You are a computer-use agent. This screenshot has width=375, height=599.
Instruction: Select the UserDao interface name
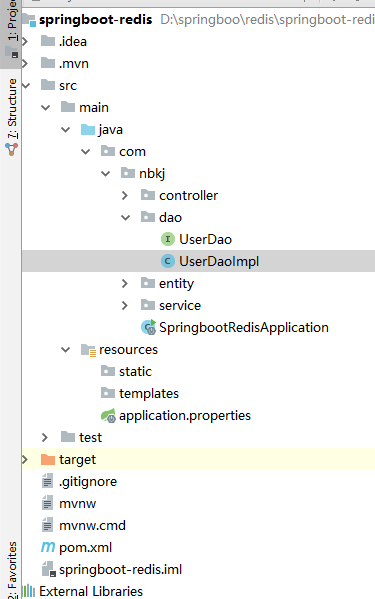[205, 239]
